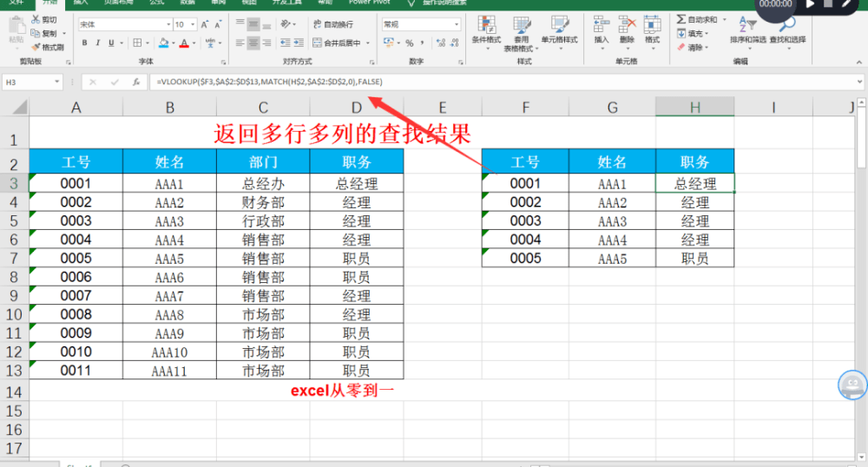The width and height of the screenshot is (868, 467).
Task: Open the font color dropdown arrow
Action: (x=194, y=43)
